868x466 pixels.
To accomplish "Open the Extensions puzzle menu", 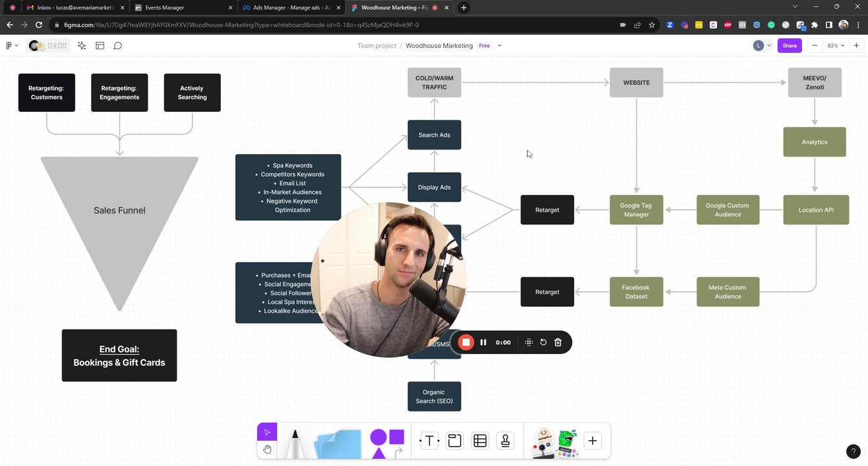I will pos(814,25).
